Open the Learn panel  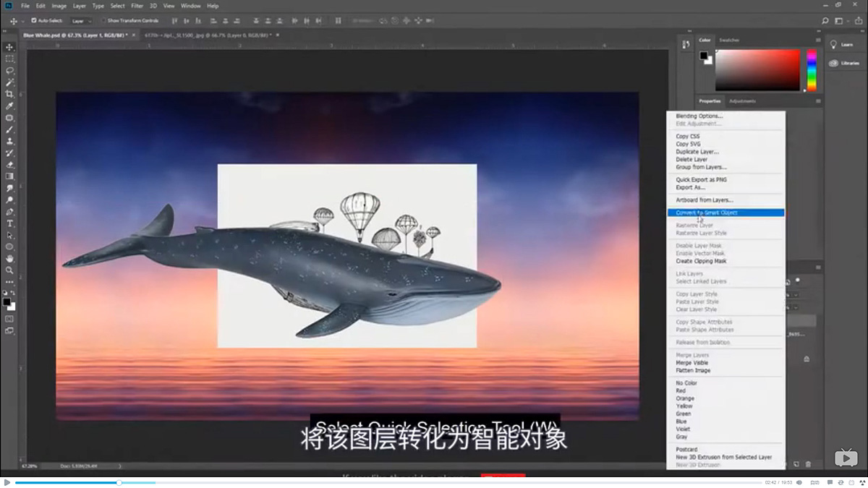coord(843,44)
